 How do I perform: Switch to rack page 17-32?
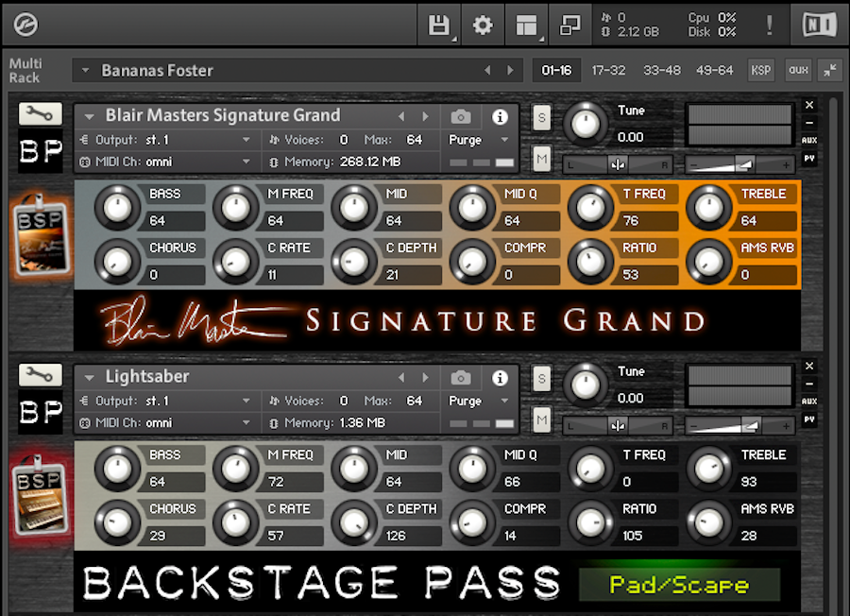click(608, 70)
